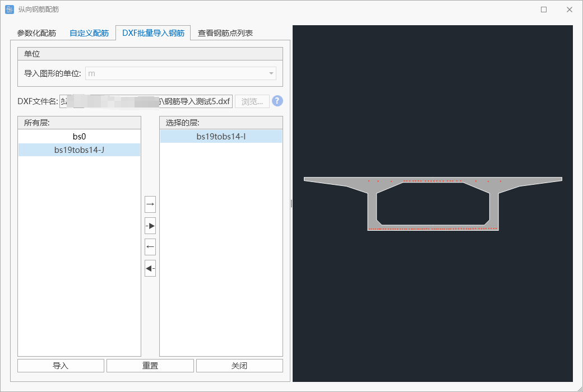Switch to 参数化配筋 tab
The height and width of the screenshot is (392, 583).
(36, 33)
